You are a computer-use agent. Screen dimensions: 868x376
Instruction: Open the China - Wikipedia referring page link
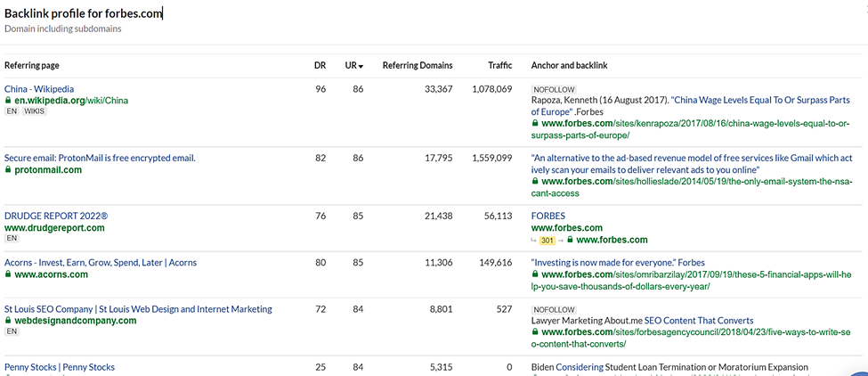click(39, 88)
